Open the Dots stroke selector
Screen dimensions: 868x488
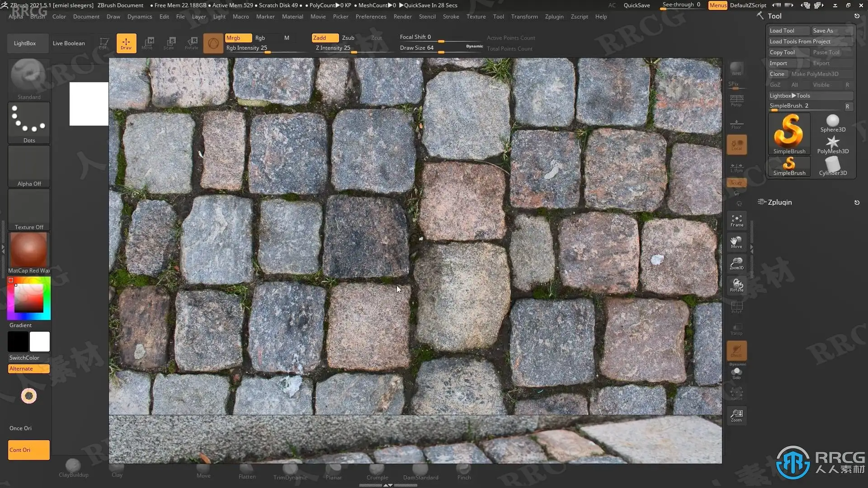29,122
